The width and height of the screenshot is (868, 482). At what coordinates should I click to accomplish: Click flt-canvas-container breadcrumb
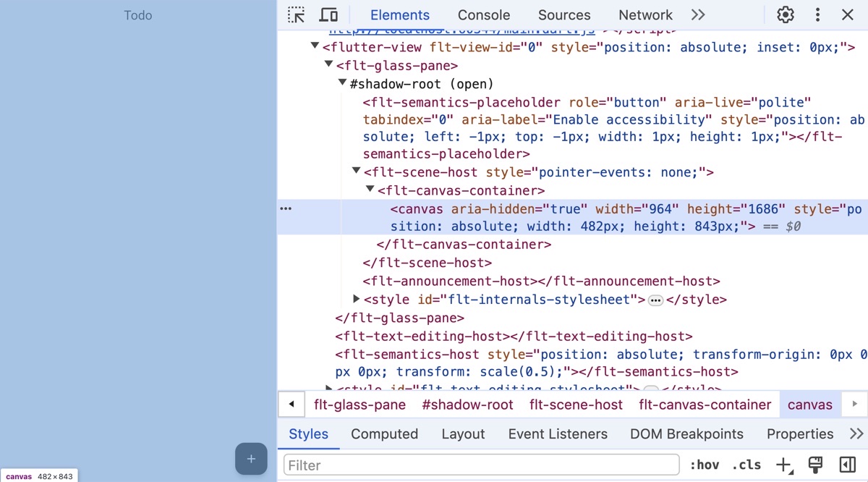pyautogui.click(x=705, y=405)
